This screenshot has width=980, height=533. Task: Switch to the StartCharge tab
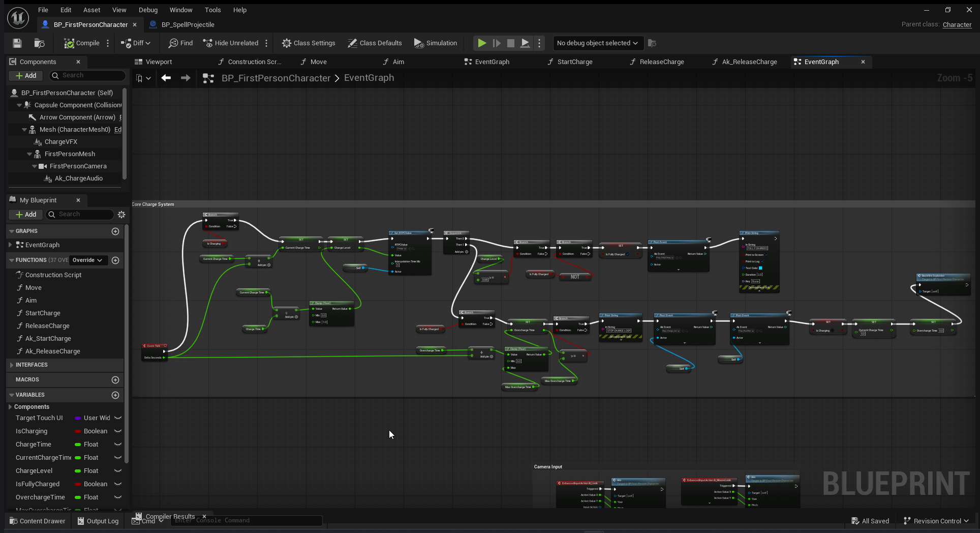pyautogui.click(x=570, y=62)
